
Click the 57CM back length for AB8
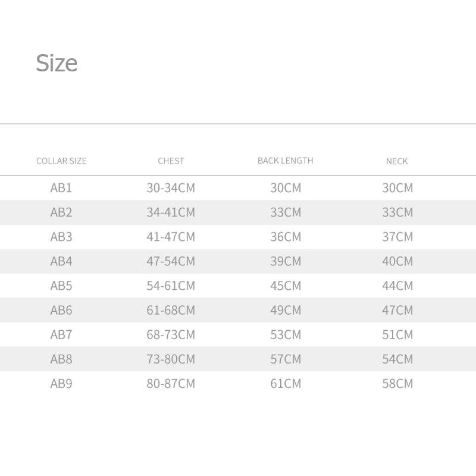tap(286, 359)
